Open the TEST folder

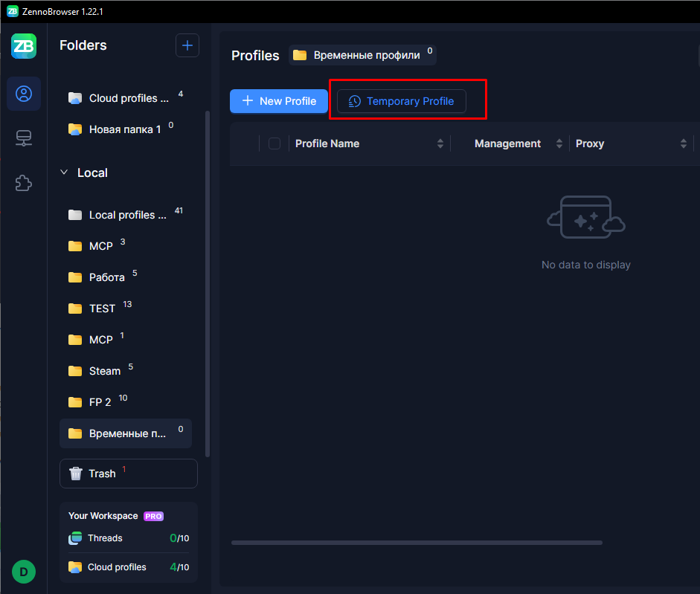[126, 309]
